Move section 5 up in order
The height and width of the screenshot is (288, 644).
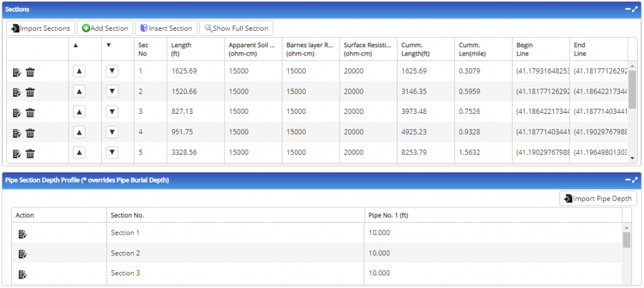pos(79,153)
